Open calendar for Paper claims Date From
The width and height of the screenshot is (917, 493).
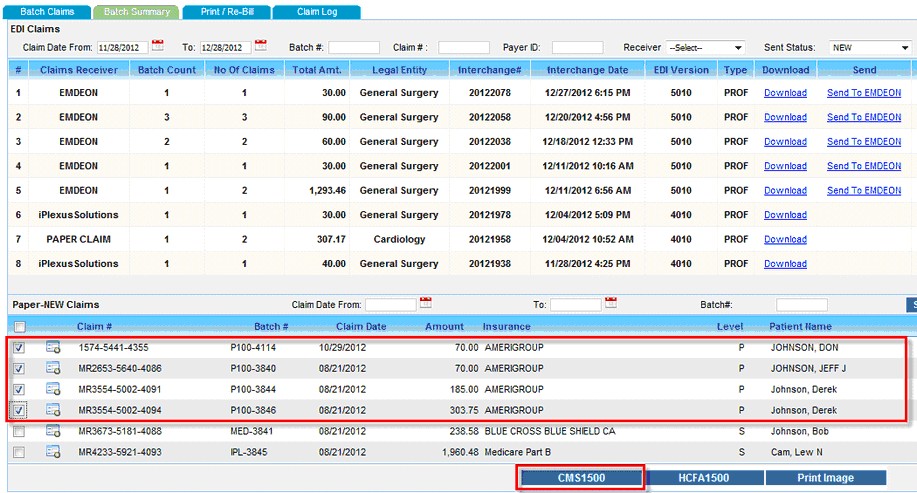coord(425,303)
